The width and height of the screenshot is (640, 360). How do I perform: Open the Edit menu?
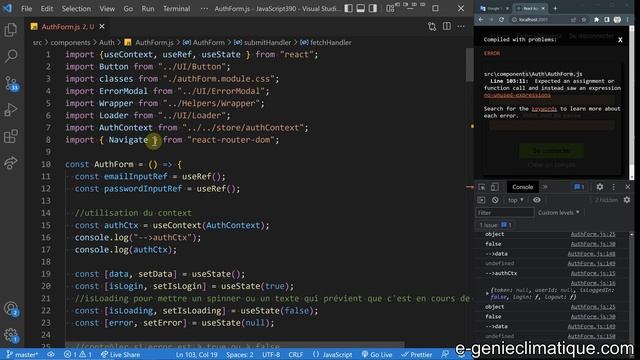[x=47, y=9]
